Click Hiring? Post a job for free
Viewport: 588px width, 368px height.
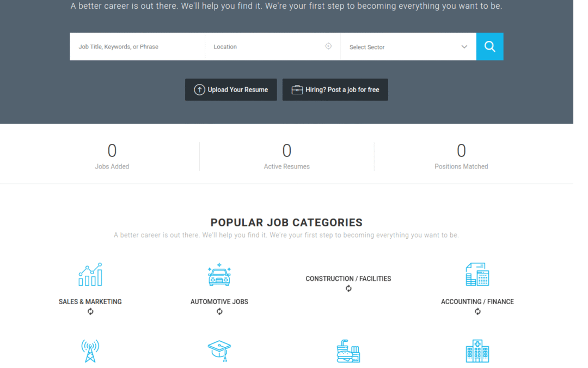[x=335, y=90]
